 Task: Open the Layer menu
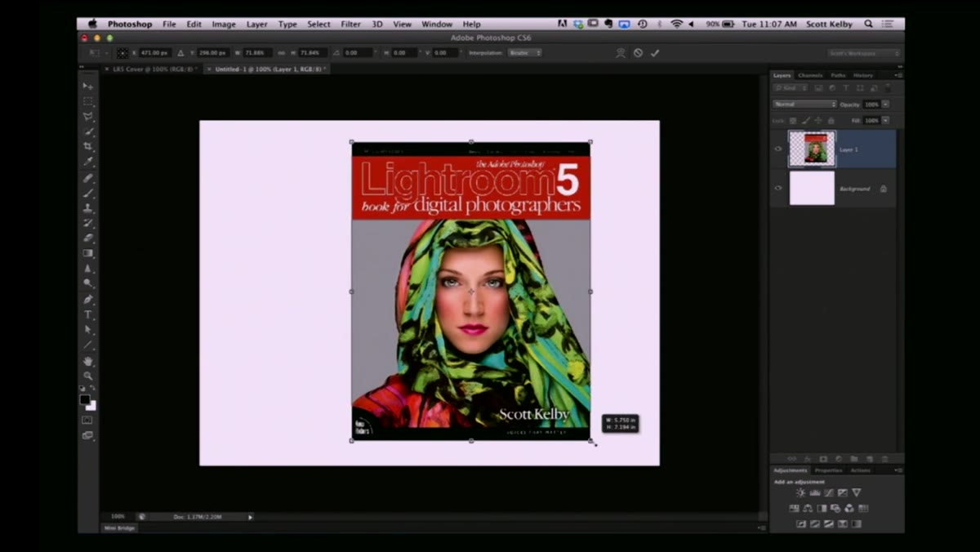tap(256, 24)
